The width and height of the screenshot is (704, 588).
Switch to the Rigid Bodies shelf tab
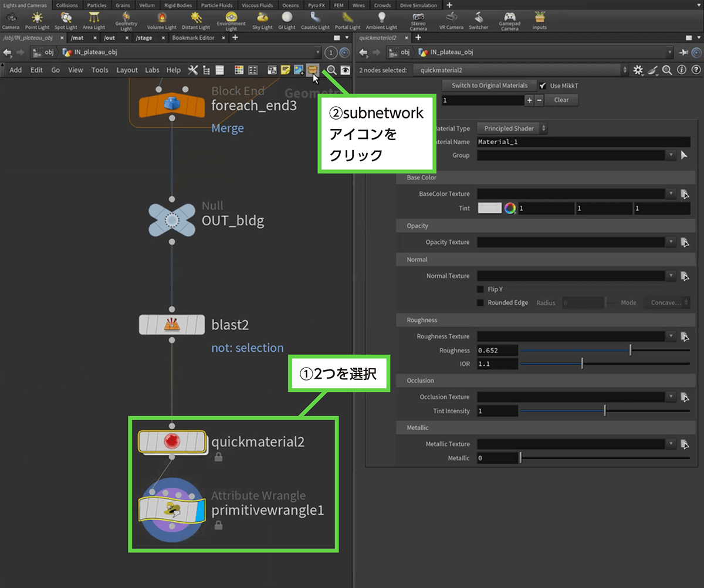coord(178,5)
